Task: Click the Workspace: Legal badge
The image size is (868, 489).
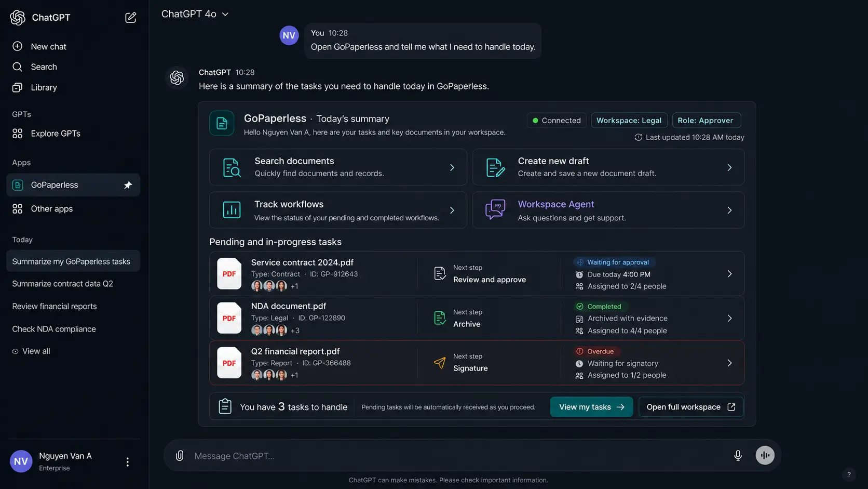Action: tap(629, 120)
